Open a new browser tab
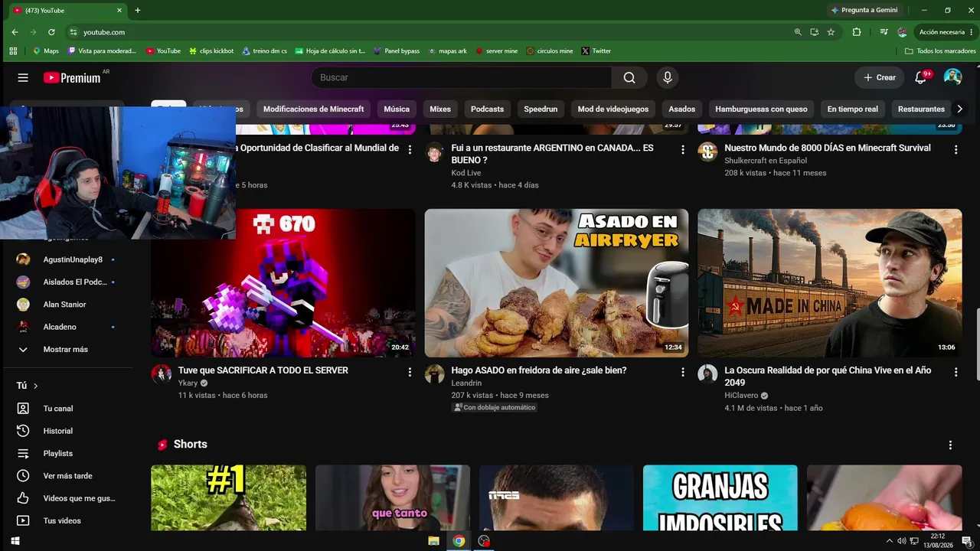This screenshot has height=551, width=980. point(138,11)
